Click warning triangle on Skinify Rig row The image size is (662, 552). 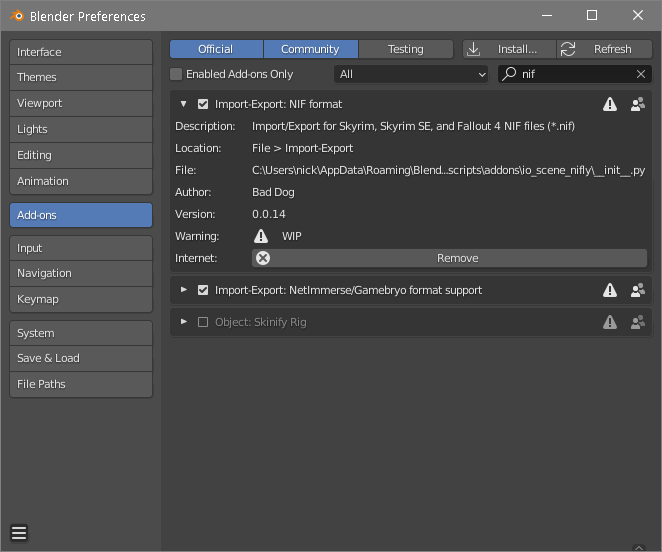610,322
